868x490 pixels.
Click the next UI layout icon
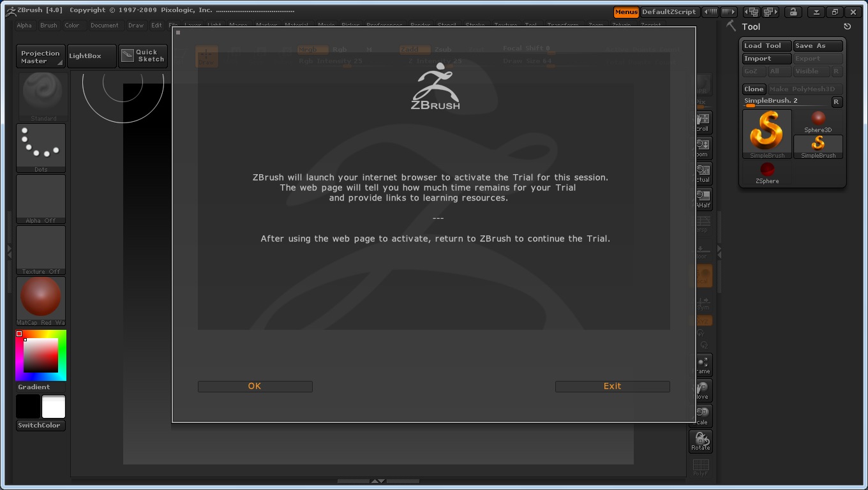point(770,12)
